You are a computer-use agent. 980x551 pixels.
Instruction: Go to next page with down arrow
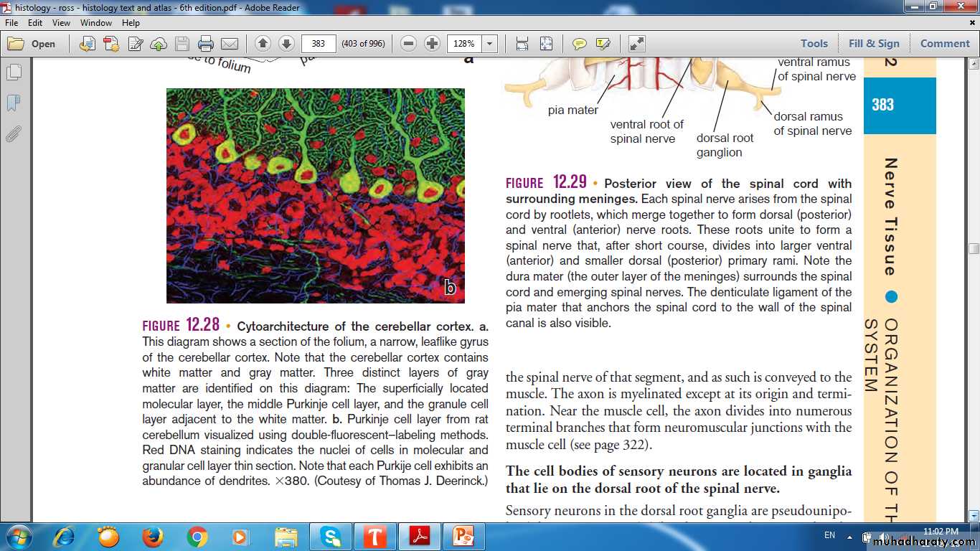(x=286, y=44)
